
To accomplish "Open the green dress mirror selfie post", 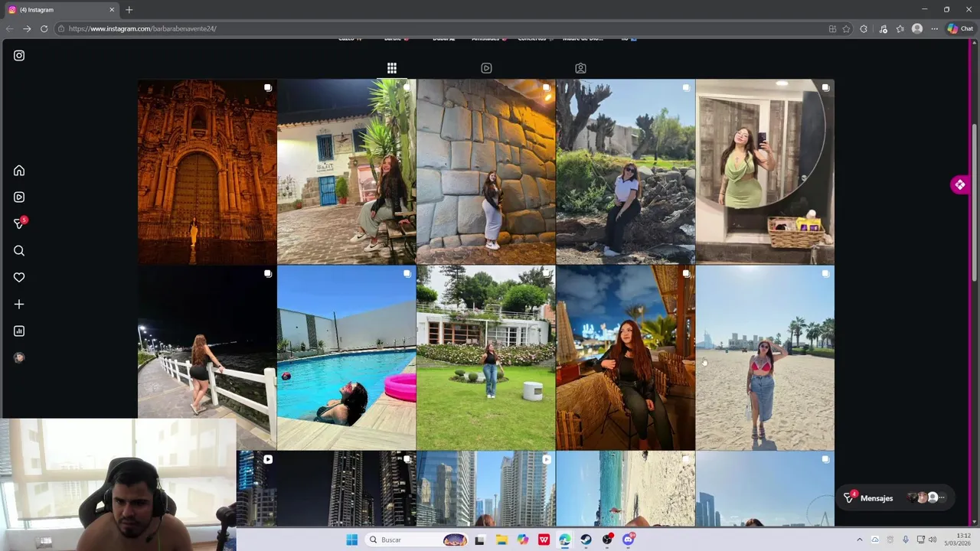I will pyautogui.click(x=764, y=171).
